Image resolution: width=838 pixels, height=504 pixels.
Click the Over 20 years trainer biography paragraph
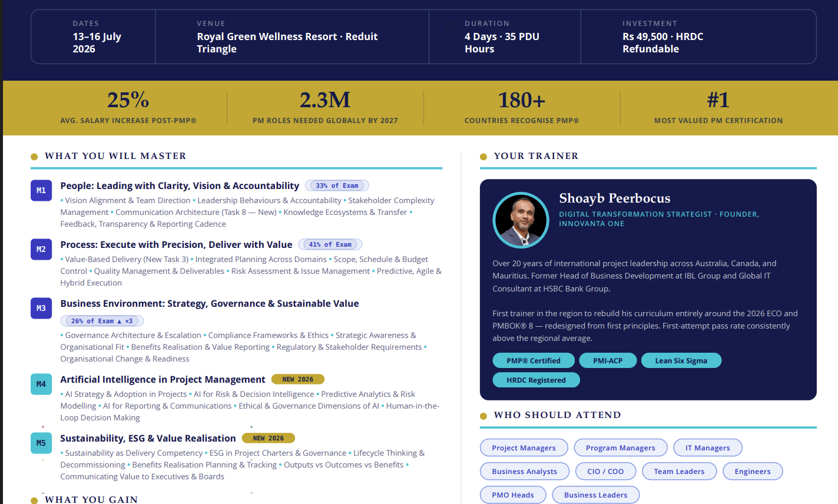[x=635, y=276]
